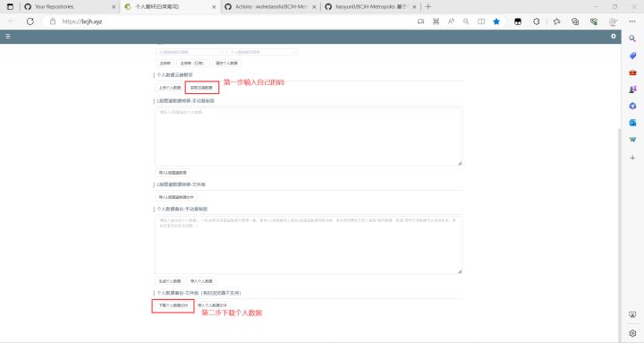The image size is (644, 343).
Task: Open the page's hamburger menu
Action: (x=8, y=36)
